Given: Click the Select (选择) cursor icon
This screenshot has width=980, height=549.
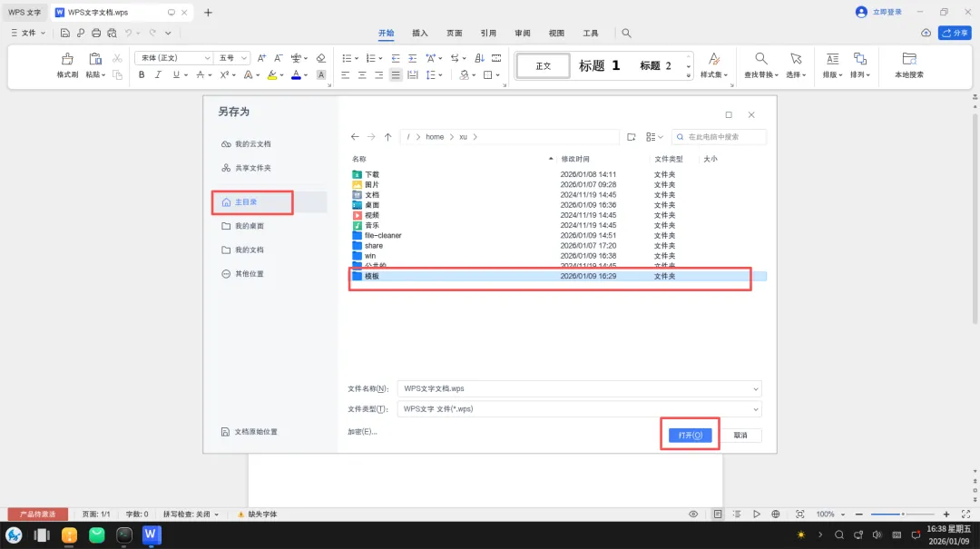Looking at the screenshot, I should 796,59.
